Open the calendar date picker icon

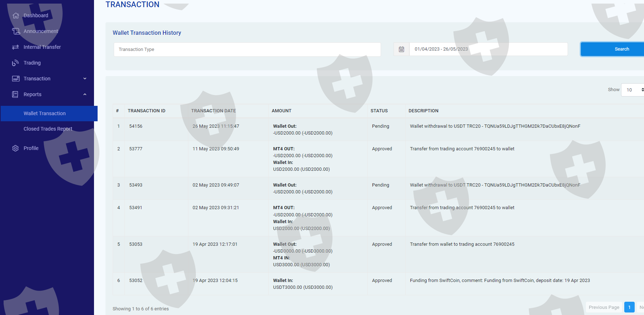point(401,49)
